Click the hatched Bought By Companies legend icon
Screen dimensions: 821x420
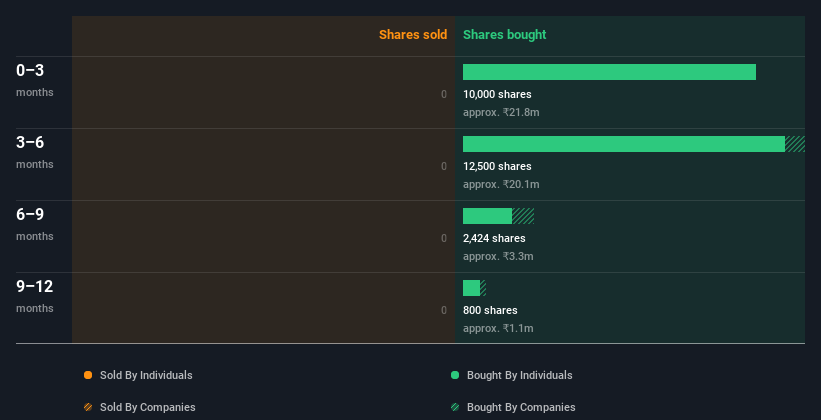pyautogui.click(x=455, y=407)
